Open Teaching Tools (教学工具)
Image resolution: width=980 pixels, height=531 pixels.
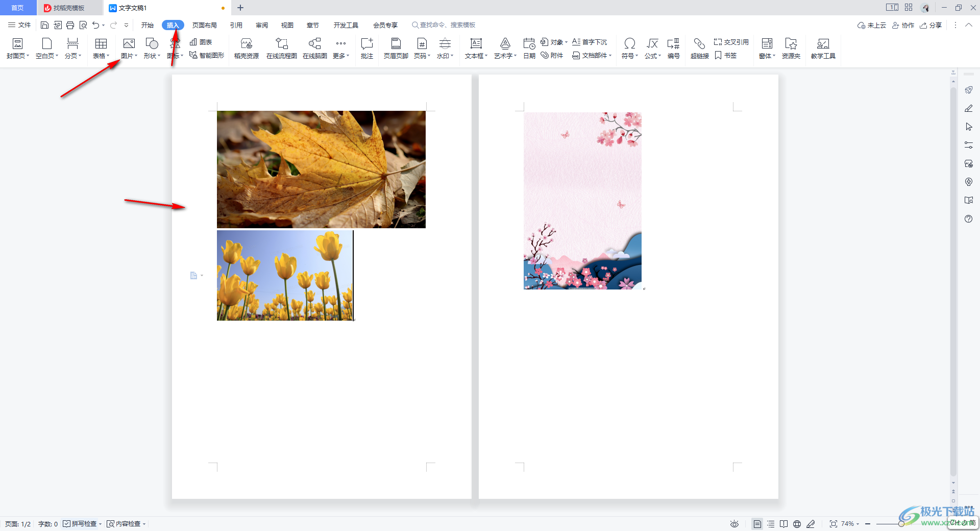tap(823, 49)
